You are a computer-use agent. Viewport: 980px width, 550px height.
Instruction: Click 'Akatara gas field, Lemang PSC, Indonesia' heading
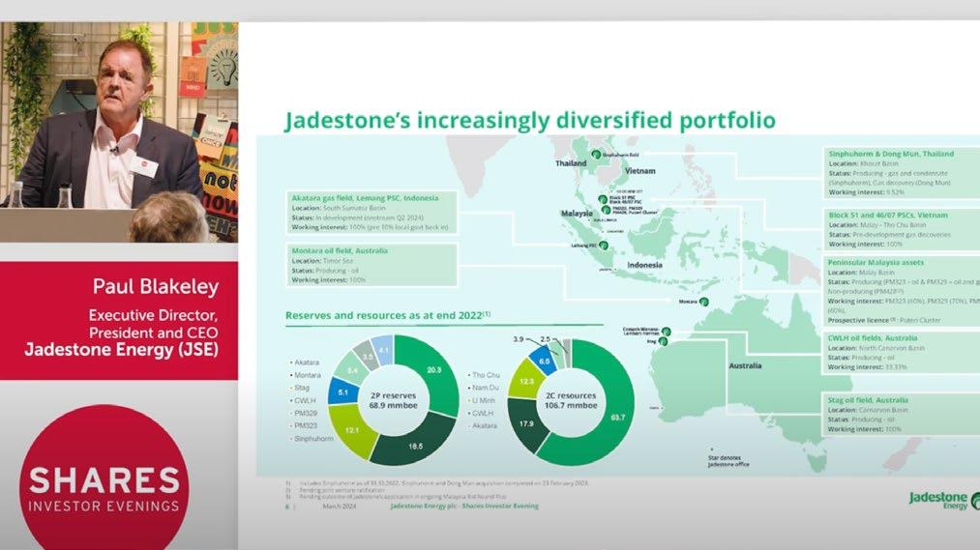pyautogui.click(x=365, y=198)
